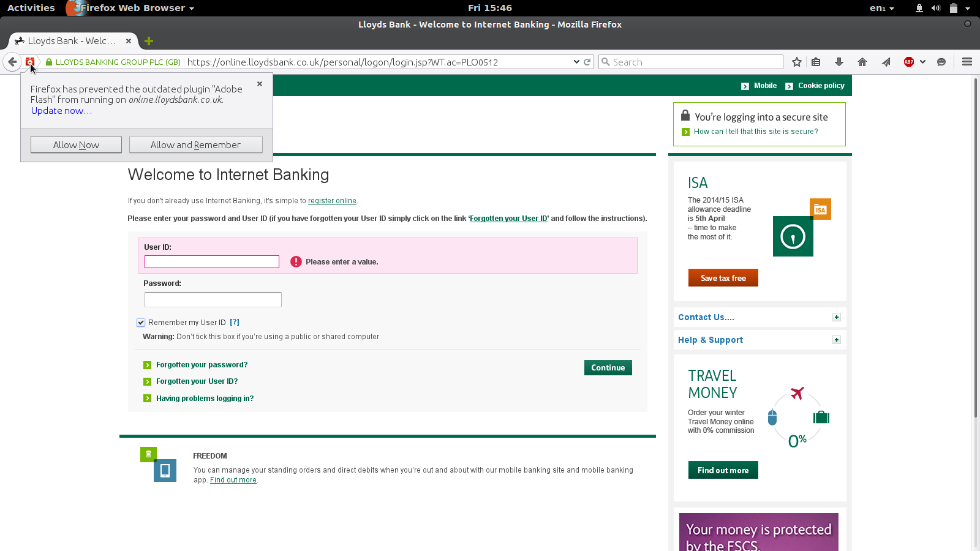Click How can I tell site is secure link

coord(756,132)
